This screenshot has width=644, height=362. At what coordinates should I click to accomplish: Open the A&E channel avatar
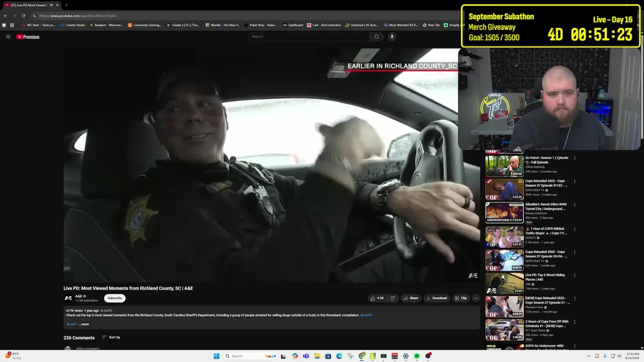[68, 298]
